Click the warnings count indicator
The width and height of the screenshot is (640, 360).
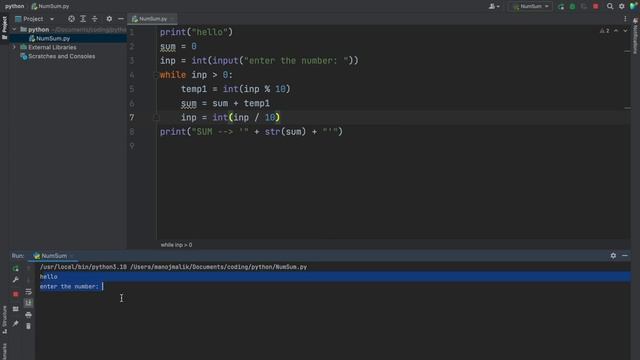click(604, 31)
